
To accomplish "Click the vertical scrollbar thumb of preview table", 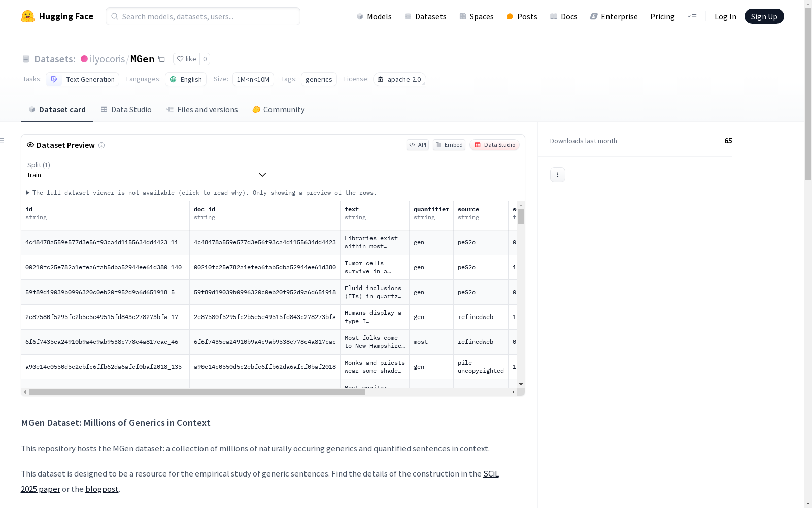I will click(x=521, y=216).
